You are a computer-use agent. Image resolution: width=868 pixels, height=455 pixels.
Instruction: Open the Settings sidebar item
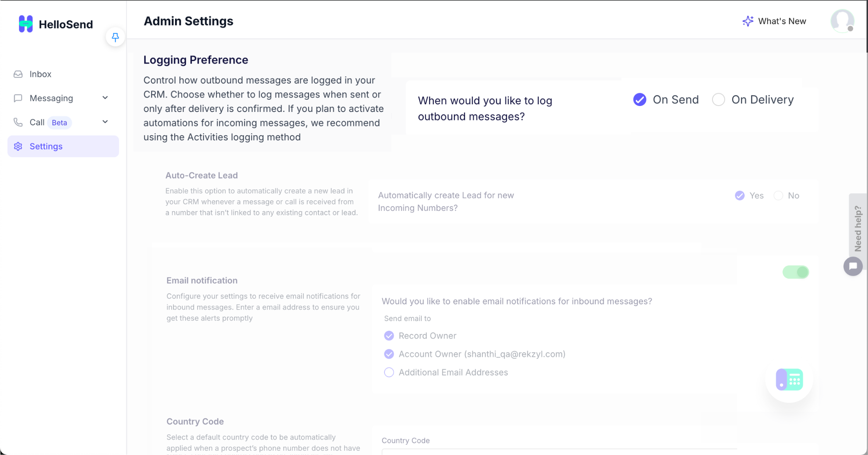point(63,146)
